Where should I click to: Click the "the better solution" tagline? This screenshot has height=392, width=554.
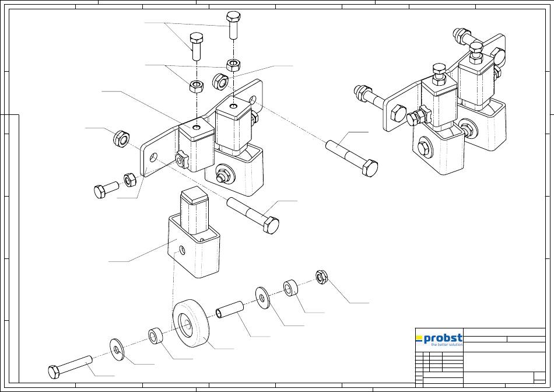coord(447,344)
